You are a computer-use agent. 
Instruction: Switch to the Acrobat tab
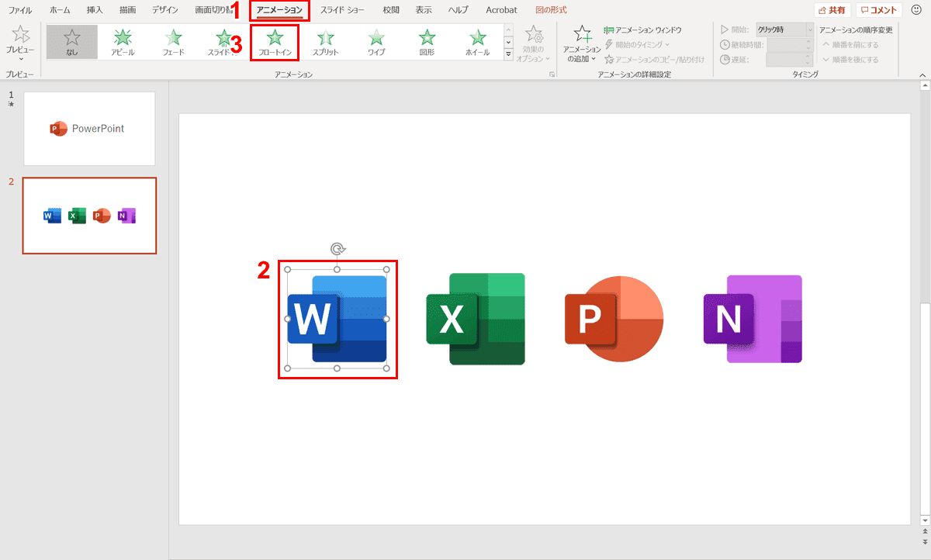click(x=501, y=10)
